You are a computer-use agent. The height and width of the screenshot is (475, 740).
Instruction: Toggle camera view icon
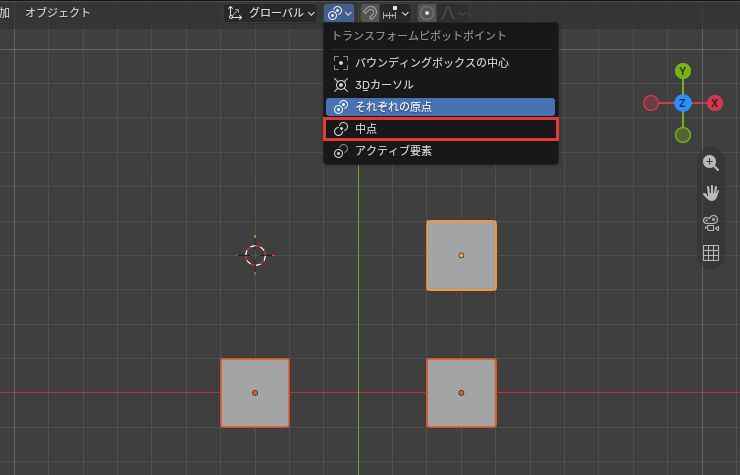711,223
